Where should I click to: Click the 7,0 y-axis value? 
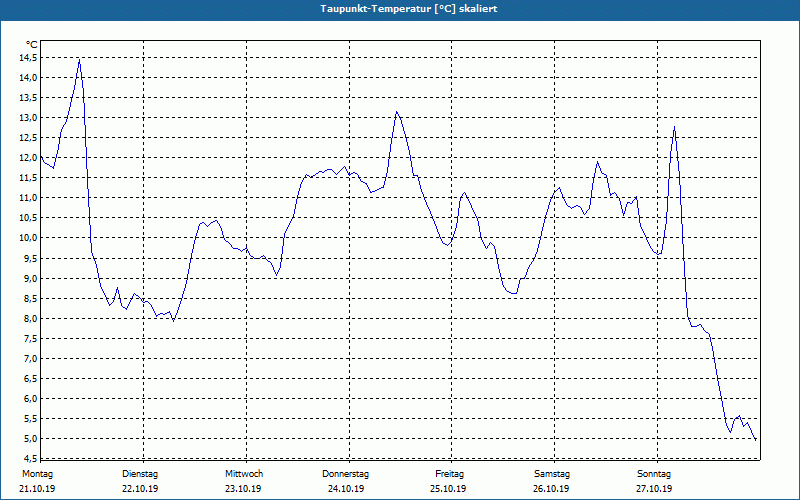tap(31, 359)
